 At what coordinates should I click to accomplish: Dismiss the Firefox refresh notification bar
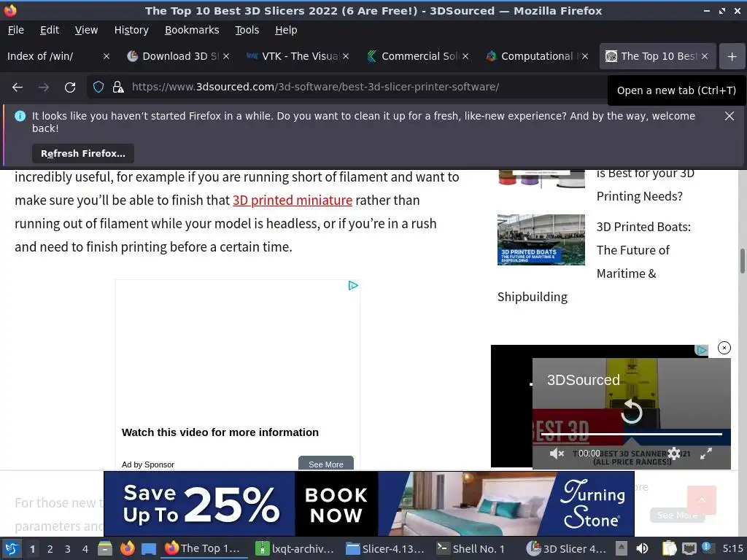729,116
